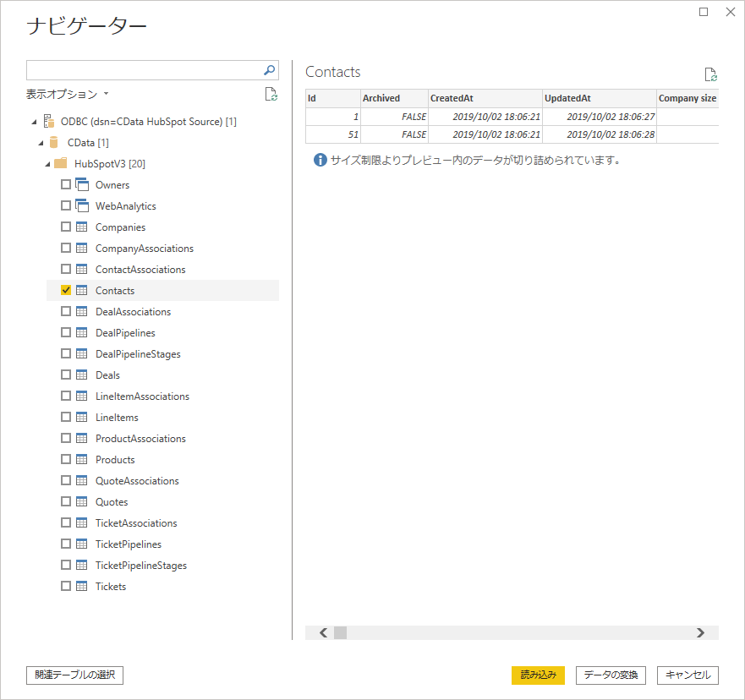
Task: Check the Owners checkbox
Action: coord(66,184)
